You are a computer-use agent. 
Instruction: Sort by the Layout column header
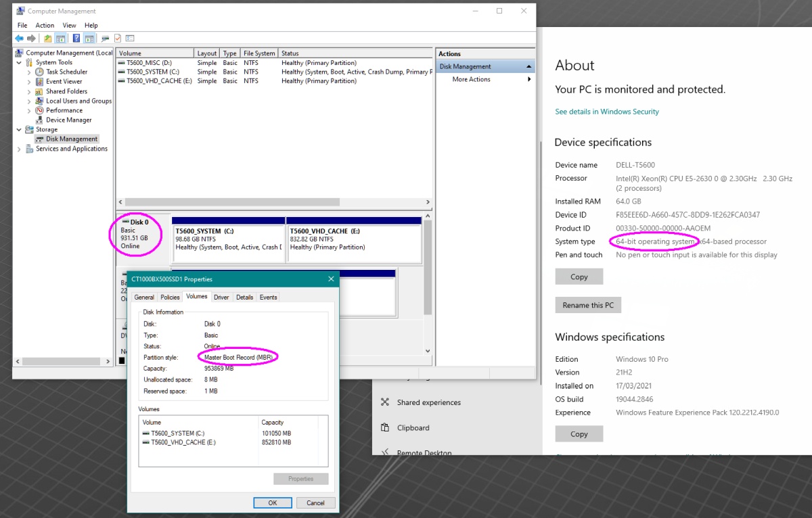coord(207,53)
